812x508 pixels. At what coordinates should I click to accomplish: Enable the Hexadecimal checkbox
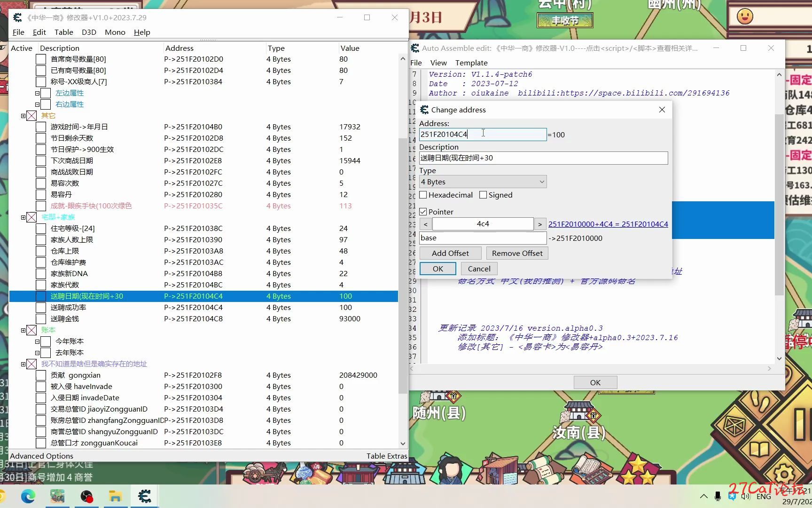(x=423, y=195)
